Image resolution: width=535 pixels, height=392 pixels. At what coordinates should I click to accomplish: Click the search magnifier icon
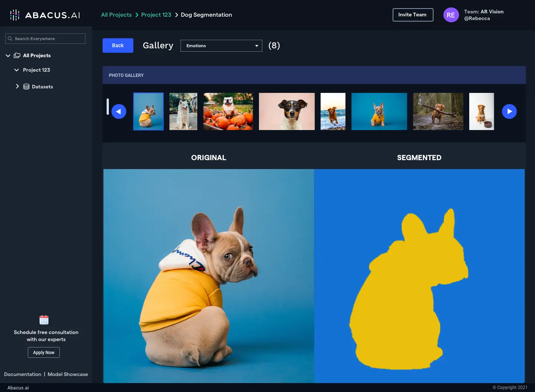coord(10,39)
